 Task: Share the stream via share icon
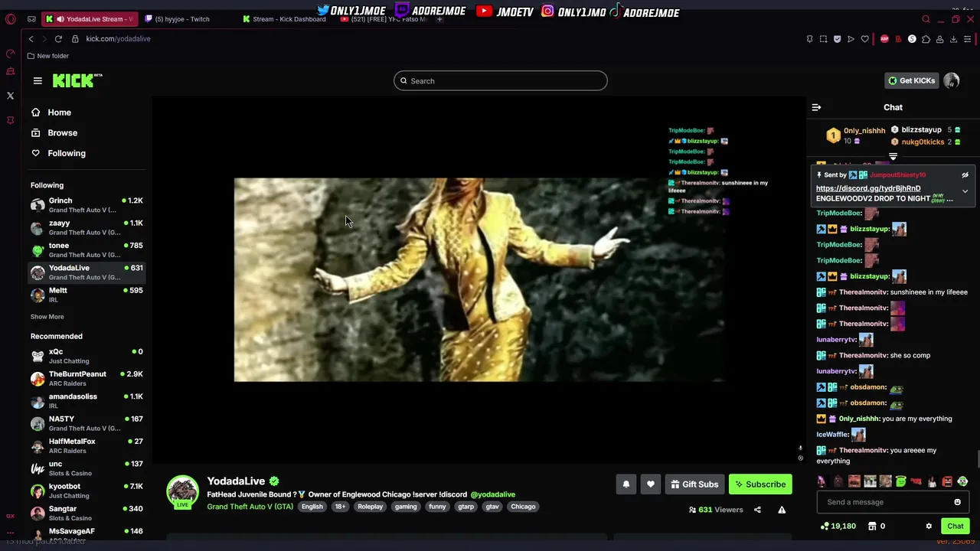click(757, 510)
